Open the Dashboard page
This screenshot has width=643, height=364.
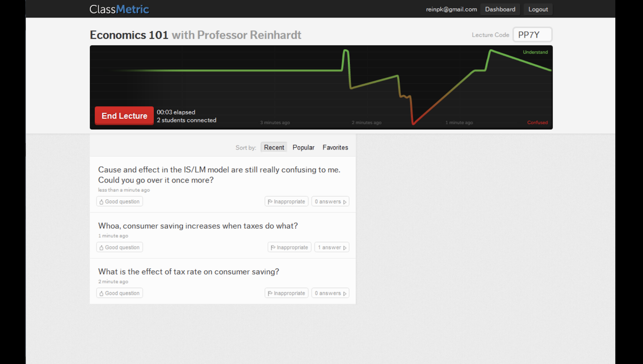click(500, 9)
